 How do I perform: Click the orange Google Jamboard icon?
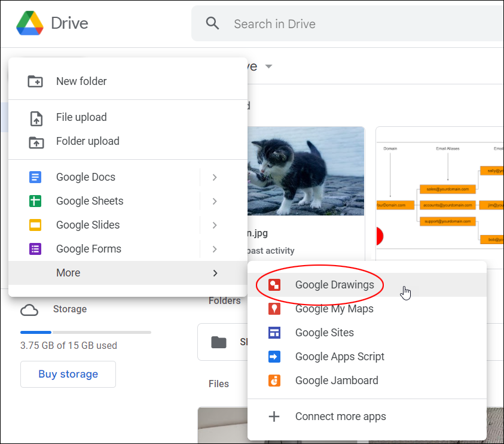[274, 381]
